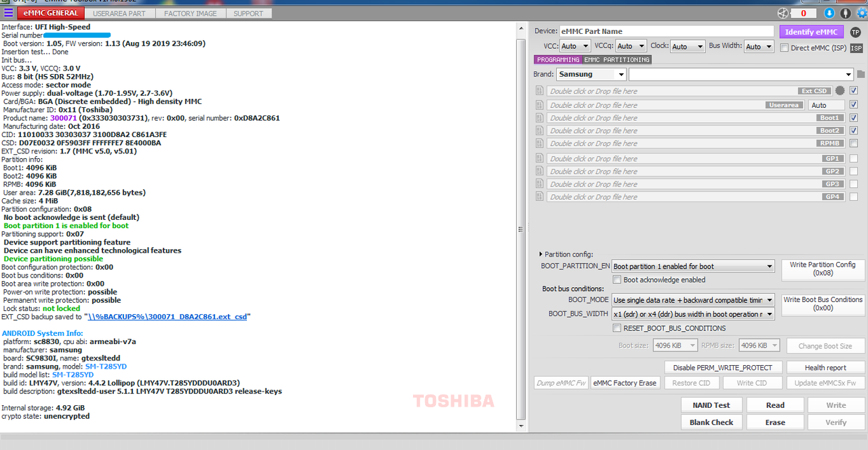
Task: Enable the RPMB checkbox
Action: click(854, 143)
